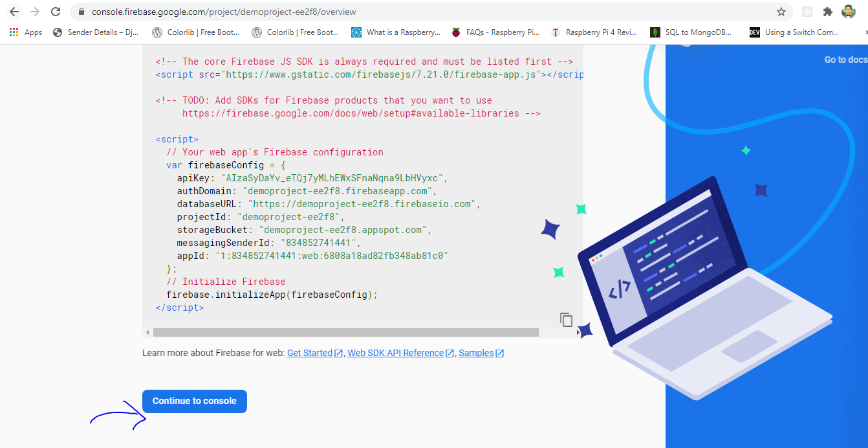Open the Web SDK API Reference link
The width and height of the screenshot is (868, 448).
(395, 353)
